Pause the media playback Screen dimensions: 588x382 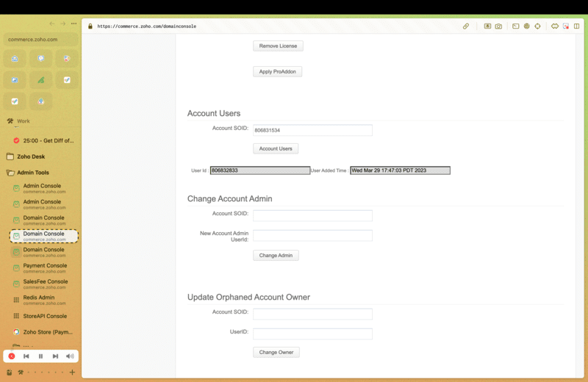40,356
